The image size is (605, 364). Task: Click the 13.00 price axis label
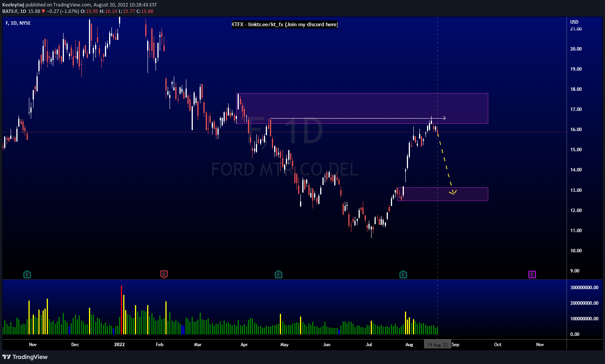[x=576, y=190]
